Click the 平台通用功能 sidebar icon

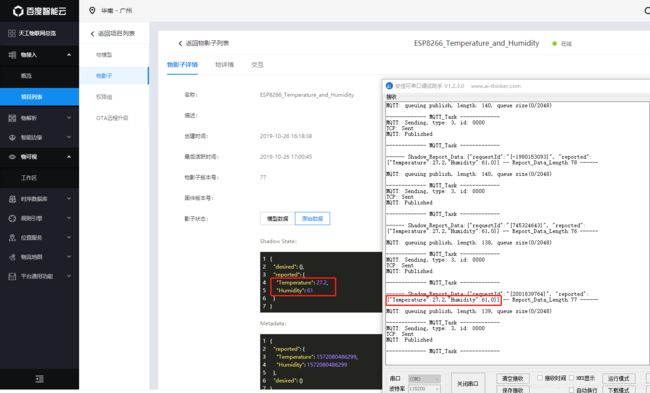12,277
